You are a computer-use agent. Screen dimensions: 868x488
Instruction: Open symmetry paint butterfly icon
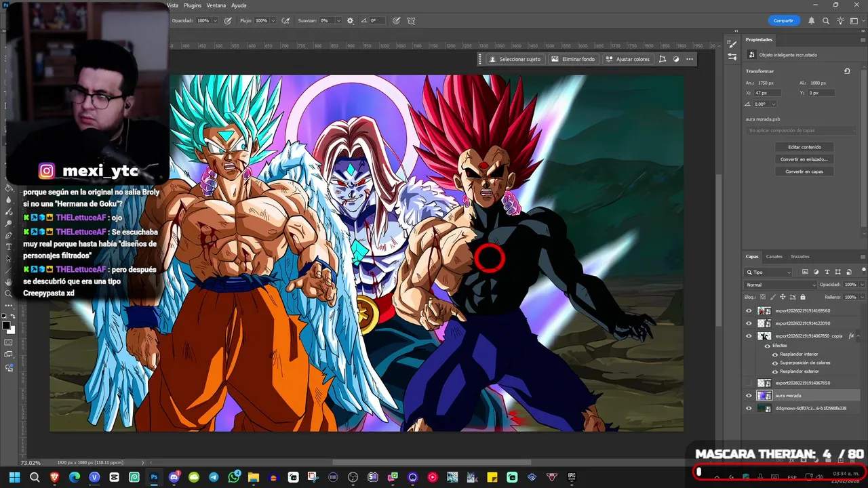point(411,20)
